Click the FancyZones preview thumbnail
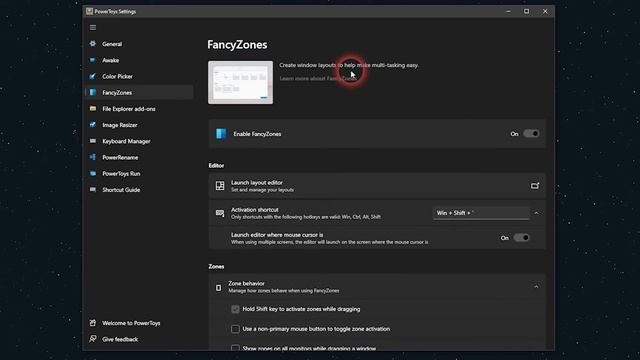This screenshot has width=640, height=360. click(x=240, y=82)
